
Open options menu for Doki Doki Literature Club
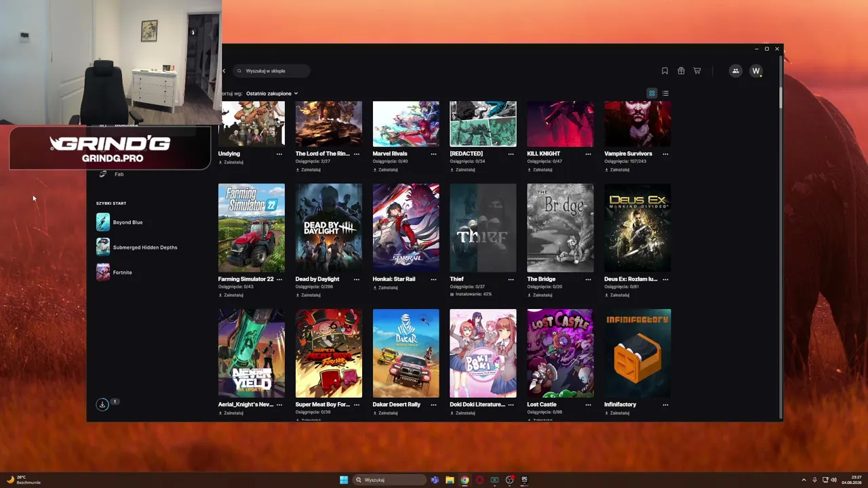(x=511, y=405)
